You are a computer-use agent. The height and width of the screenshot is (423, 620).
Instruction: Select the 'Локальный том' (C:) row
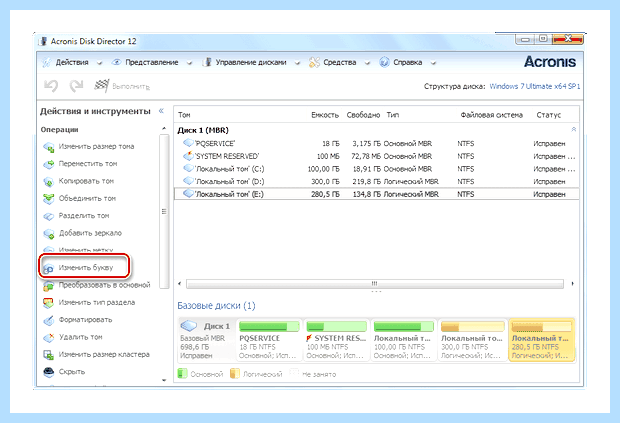(377, 169)
